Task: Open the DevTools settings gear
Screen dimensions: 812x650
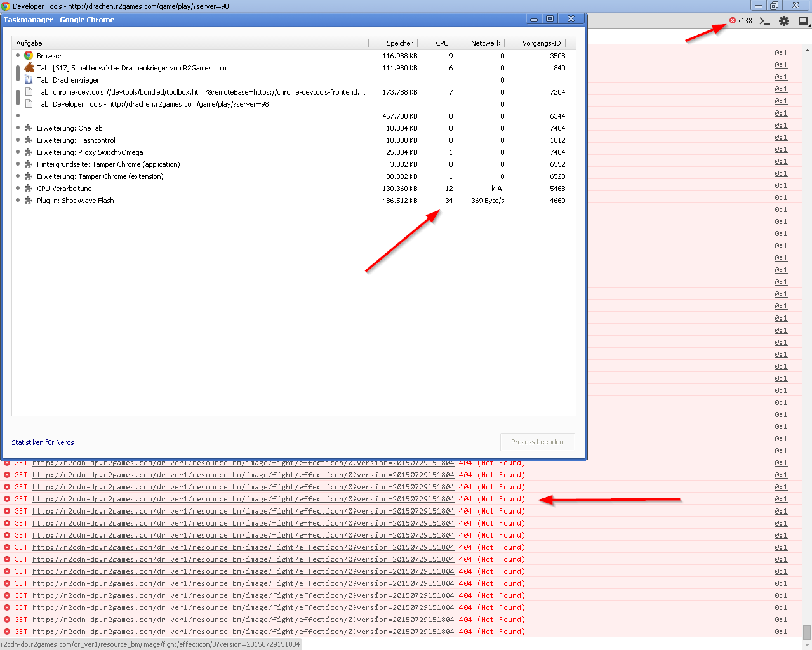Action: pyautogui.click(x=784, y=21)
